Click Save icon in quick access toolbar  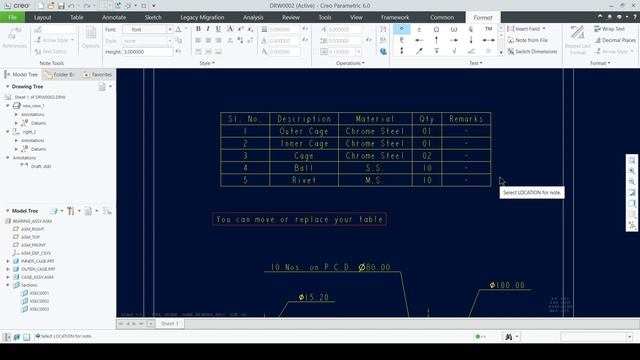(61, 6)
